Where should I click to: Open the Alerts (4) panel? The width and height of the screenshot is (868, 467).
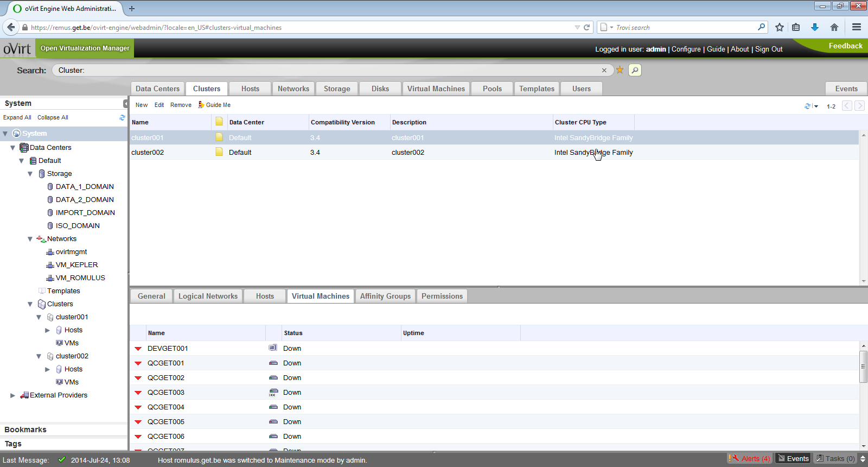click(750, 459)
